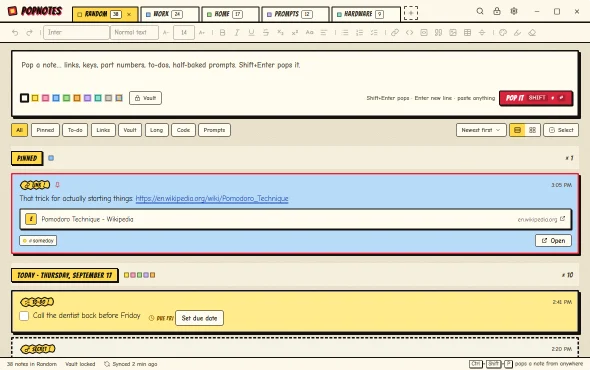The image size is (590, 370).
Task: Switch to the Home tab
Action: 230,14
